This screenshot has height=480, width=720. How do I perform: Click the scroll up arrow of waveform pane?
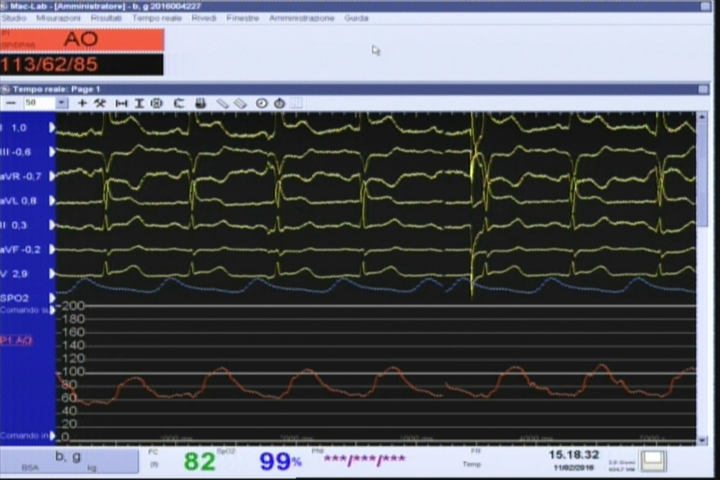point(702,118)
